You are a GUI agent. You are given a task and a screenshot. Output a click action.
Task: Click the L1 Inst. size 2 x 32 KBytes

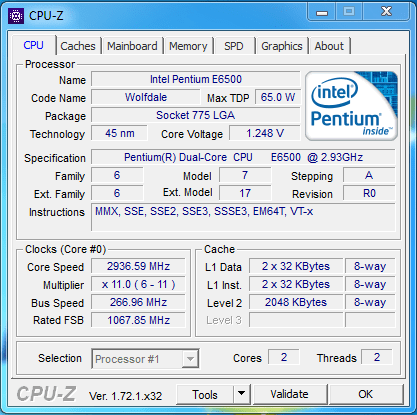click(x=296, y=284)
